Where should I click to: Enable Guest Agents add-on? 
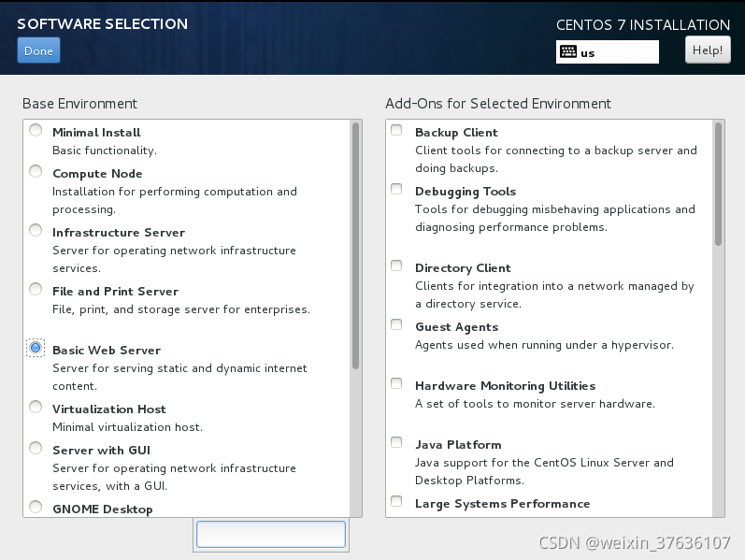click(x=397, y=325)
